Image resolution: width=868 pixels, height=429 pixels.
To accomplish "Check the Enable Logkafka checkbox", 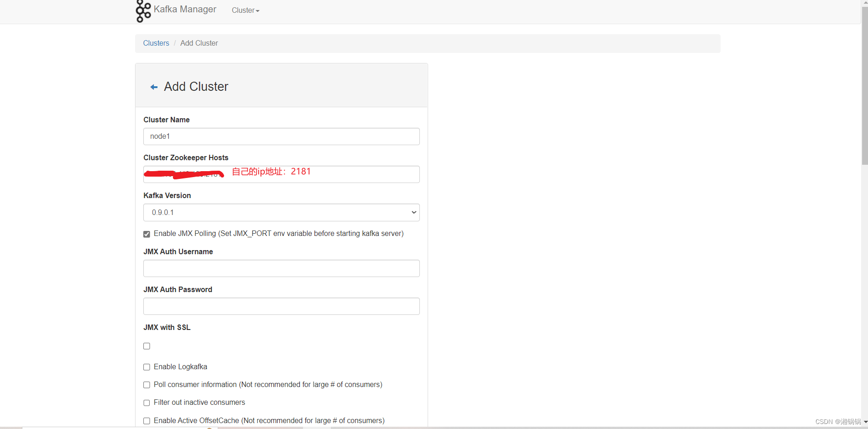I will 146,367.
